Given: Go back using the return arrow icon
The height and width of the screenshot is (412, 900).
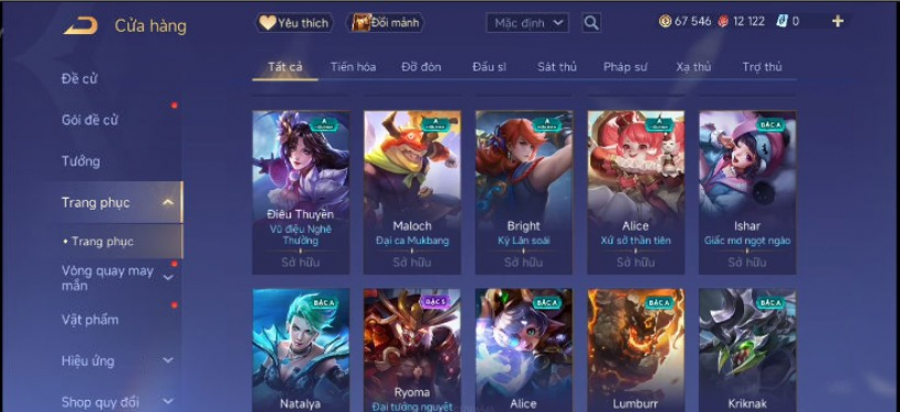Looking at the screenshot, I should point(80,26).
